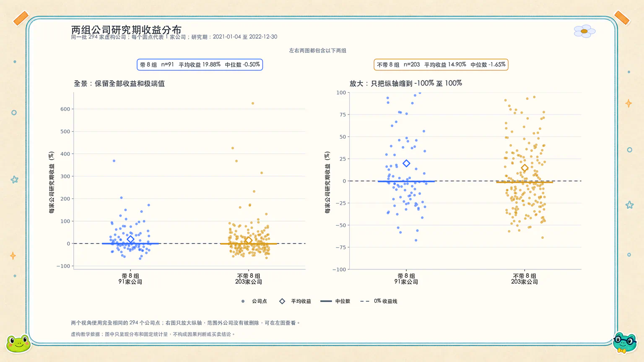Click the 500 y-axis tick label
This screenshot has width=644, height=362.
[65, 132]
